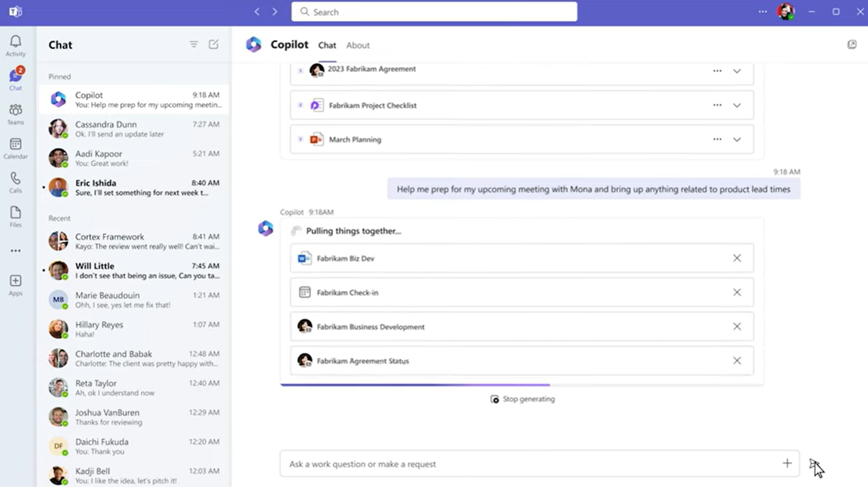
Task: Open the Teams section icon
Action: tap(16, 113)
